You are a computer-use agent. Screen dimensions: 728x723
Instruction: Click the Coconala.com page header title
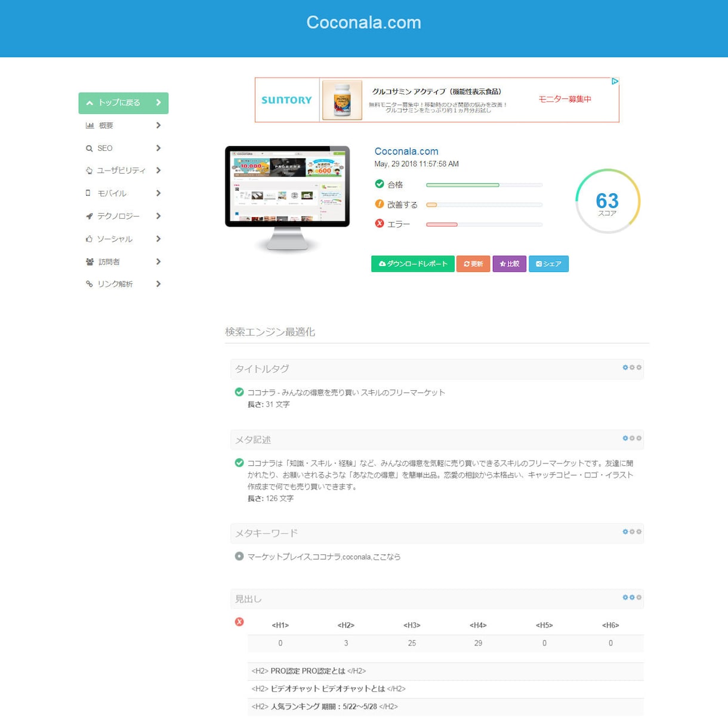tap(364, 23)
